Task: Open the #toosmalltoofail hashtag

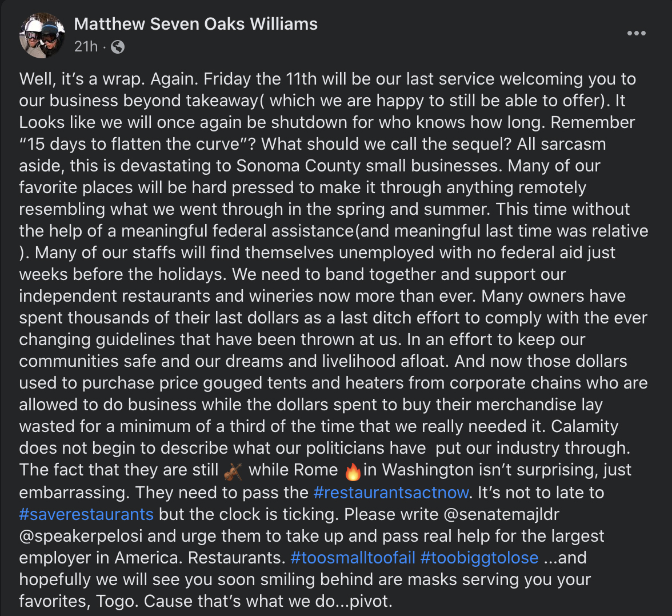Action: pyautogui.click(x=353, y=557)
